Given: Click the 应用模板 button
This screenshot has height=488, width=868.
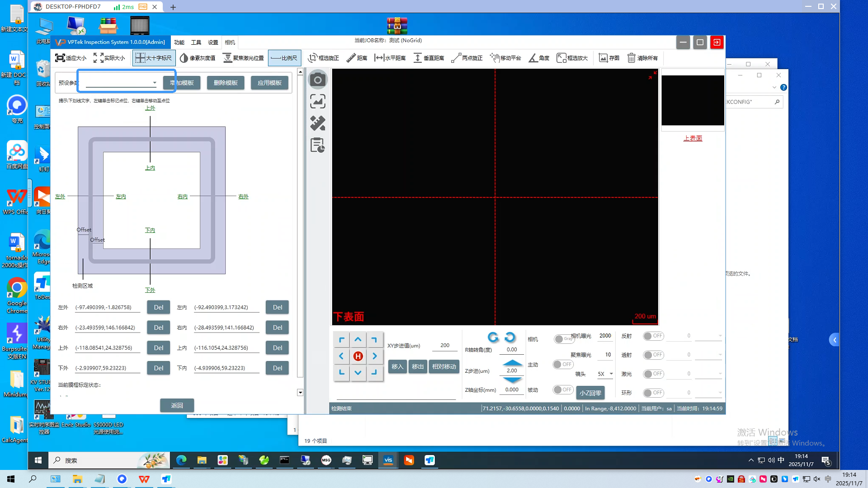Looking at the screenshot, I should [x=269, y=83].
